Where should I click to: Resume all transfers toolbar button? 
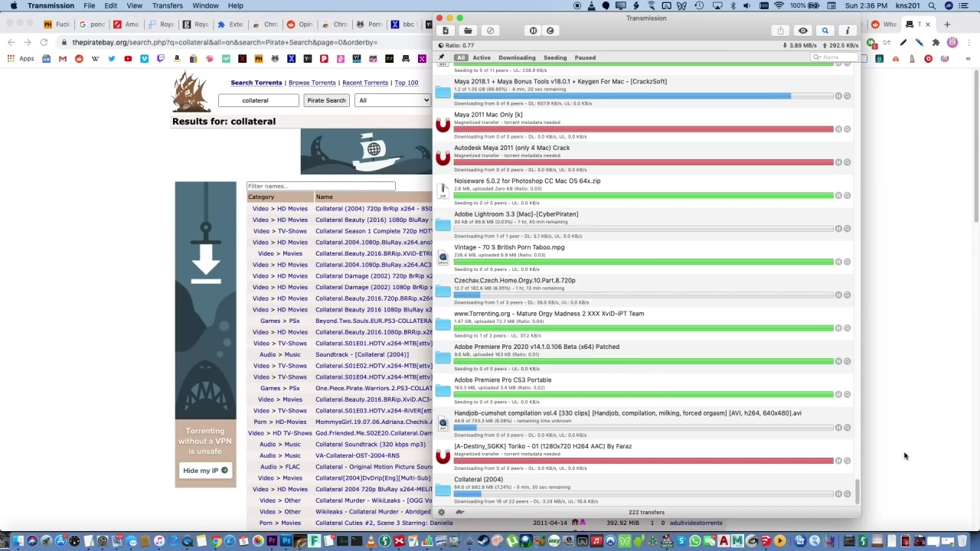click(x=550, y=31)
